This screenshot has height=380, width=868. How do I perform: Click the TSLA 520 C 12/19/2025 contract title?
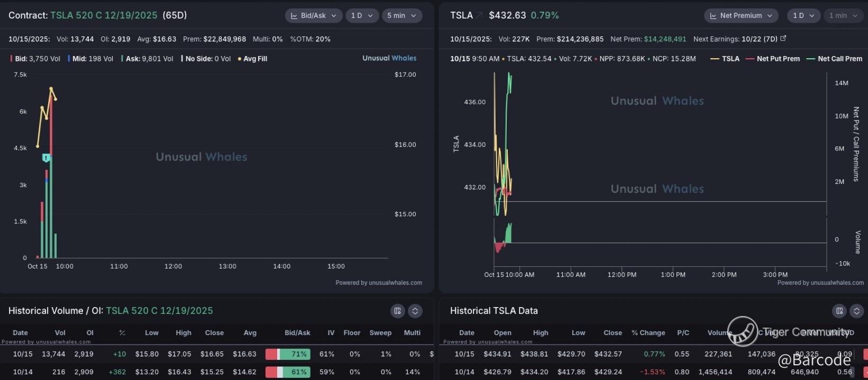point(104,15)
